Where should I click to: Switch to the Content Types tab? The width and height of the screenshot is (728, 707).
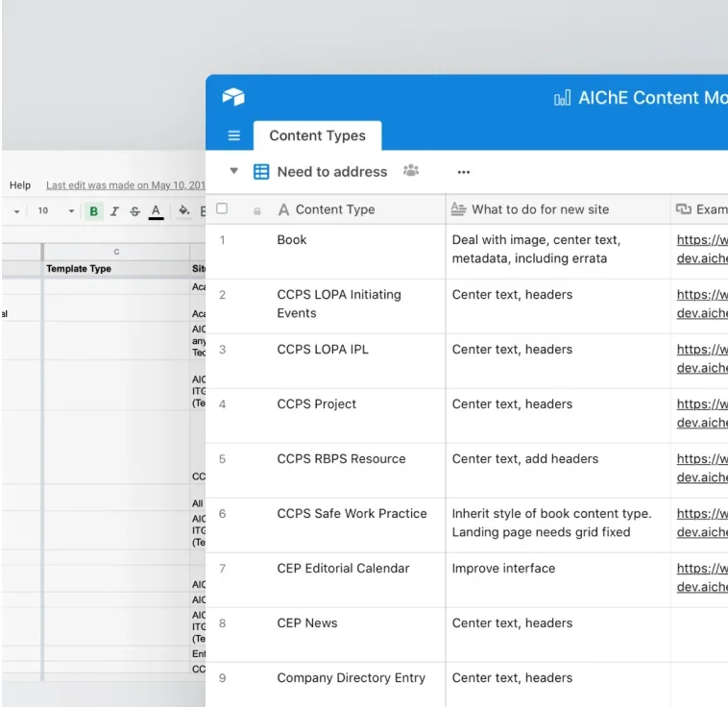click(x=318, y=135)
